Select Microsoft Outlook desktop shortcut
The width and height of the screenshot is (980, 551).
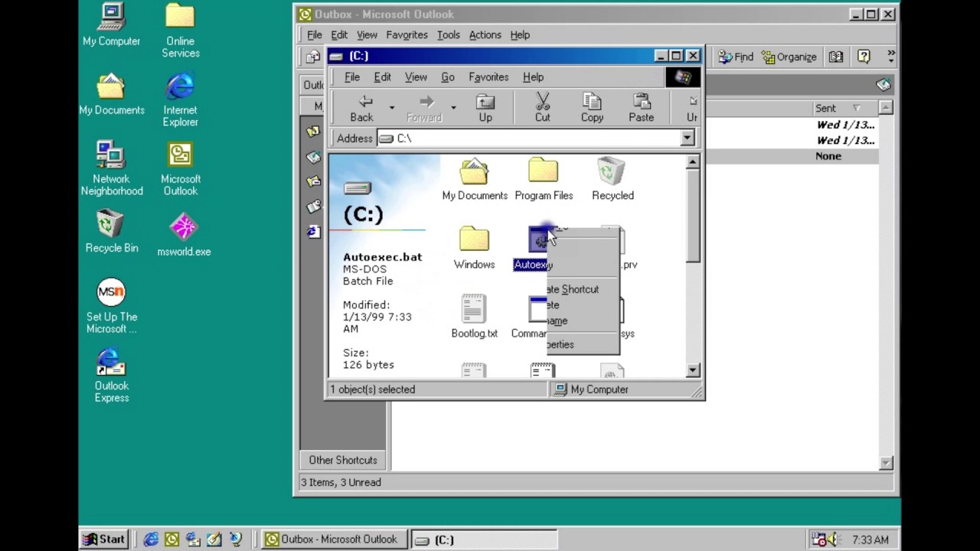click(x=180, y=168)
